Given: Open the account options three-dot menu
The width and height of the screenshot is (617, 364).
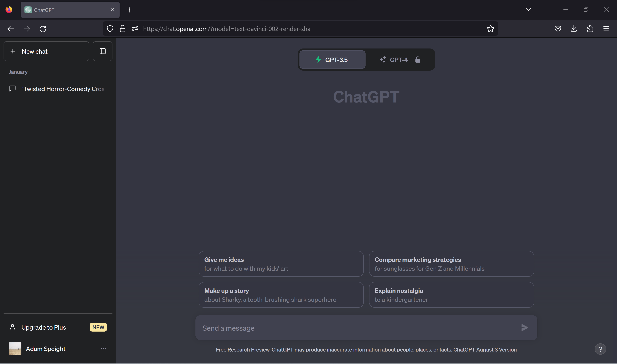Looking at the screenshot, I should [x=103, y=348].
